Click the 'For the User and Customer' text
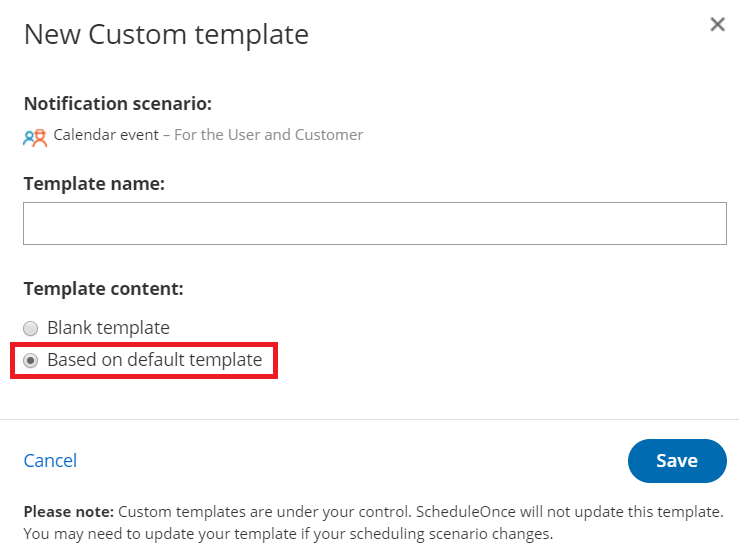This screenshot has height=558, width=739. pyautogui.click(x=268, y=135)
